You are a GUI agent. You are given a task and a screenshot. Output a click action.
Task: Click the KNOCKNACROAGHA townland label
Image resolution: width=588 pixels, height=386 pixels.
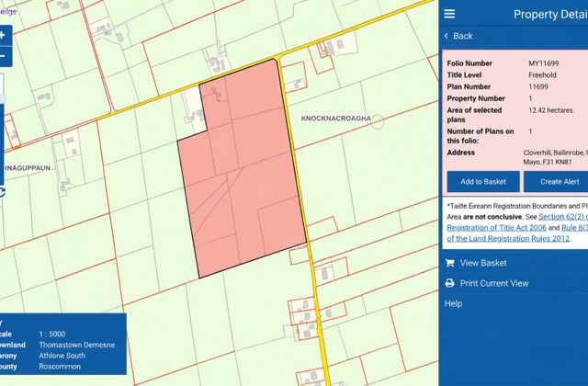(x=335, y=119)
